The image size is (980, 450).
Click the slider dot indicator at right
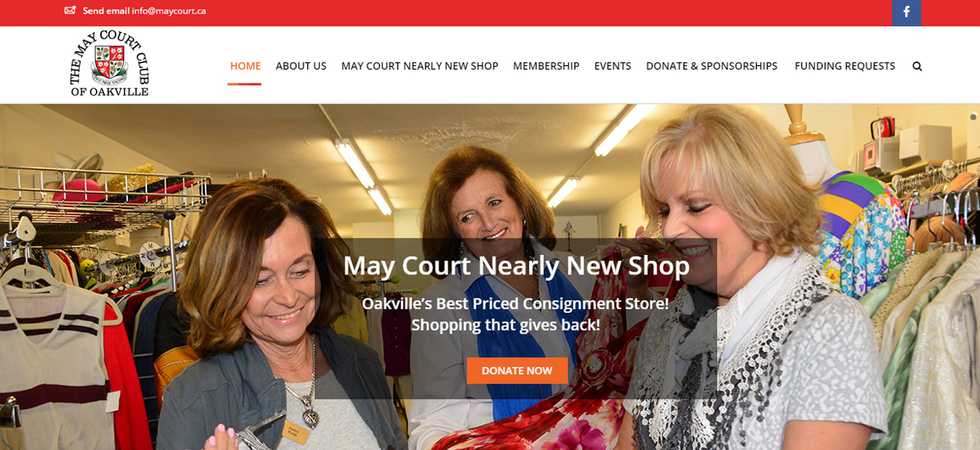click(973, 117)
